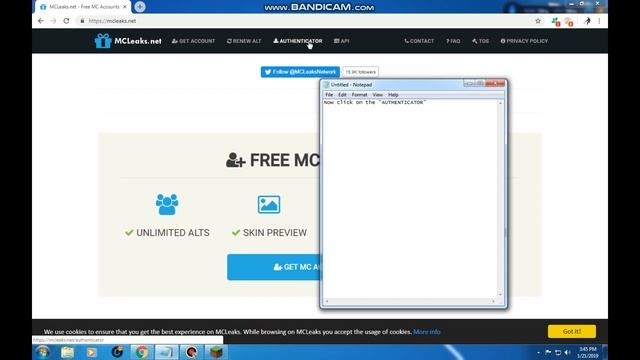The image size is (640, 360).
Task: Click the red-badged extension icon
Action: pos(569,21)
